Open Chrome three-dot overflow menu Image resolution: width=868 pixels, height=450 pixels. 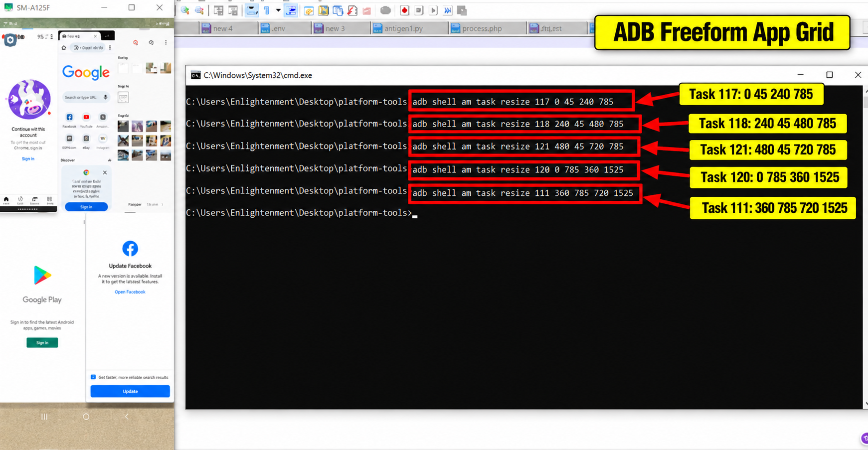(x=110, y=48)
